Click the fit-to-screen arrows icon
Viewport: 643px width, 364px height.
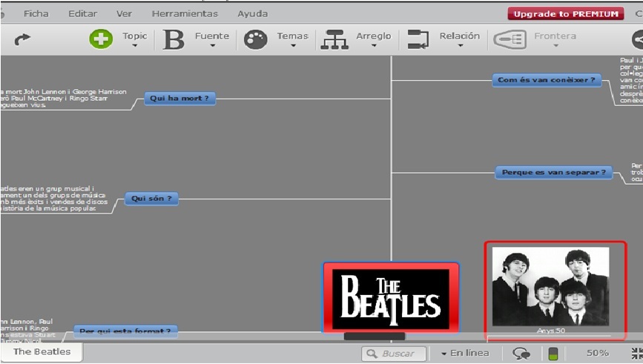pyautogui.click(x=635, y=354)
